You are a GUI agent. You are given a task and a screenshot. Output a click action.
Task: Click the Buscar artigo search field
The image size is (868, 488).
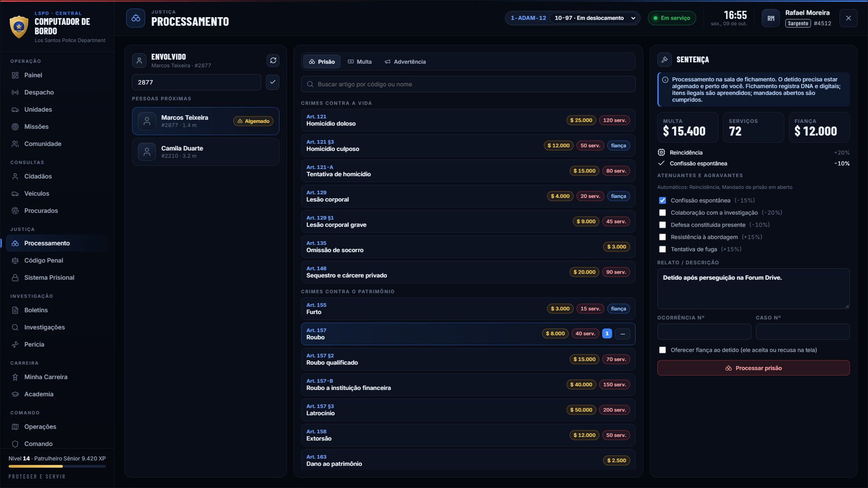[x=468, y=84]
